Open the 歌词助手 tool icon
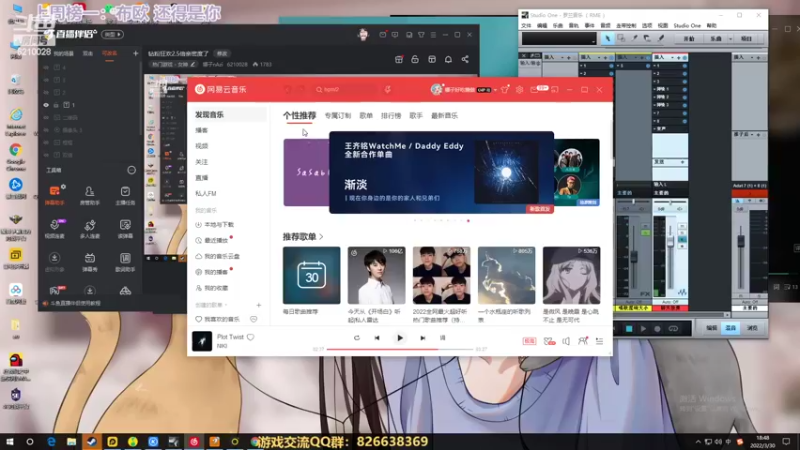The width and height of the screenshot is (800, 450). click(x=125, y=262)
